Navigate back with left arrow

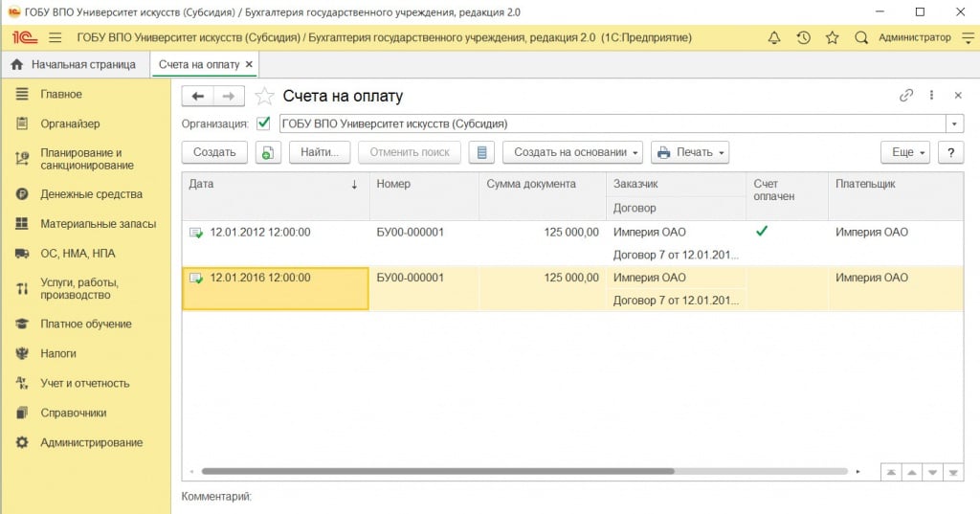click(x=198, y=96)
